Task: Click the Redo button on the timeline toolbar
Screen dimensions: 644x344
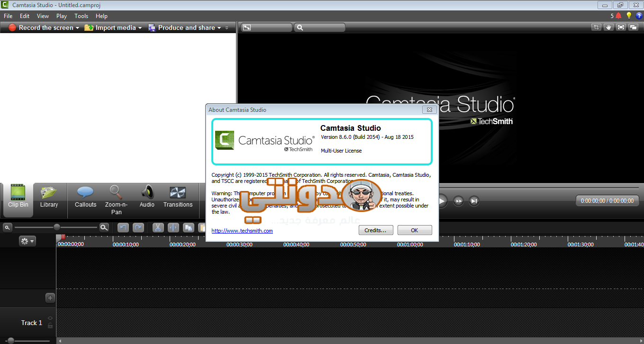Action: click(138, 227)
